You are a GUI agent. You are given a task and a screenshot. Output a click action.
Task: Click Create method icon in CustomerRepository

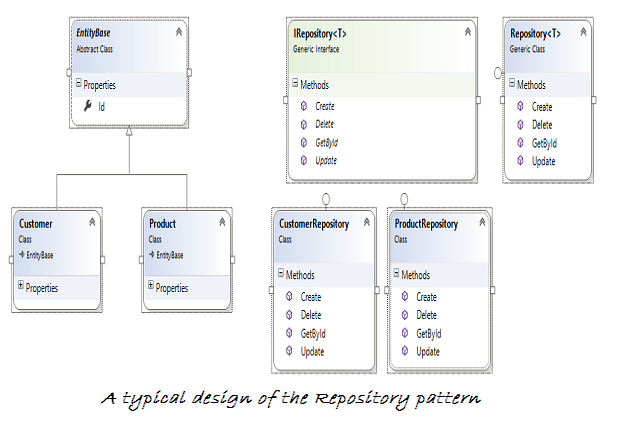(289, 296)
